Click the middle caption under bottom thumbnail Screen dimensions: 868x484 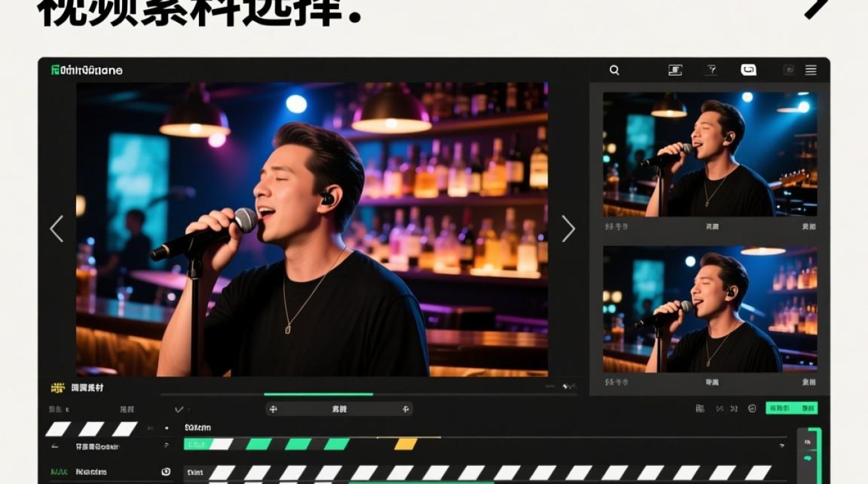point(712,382)
